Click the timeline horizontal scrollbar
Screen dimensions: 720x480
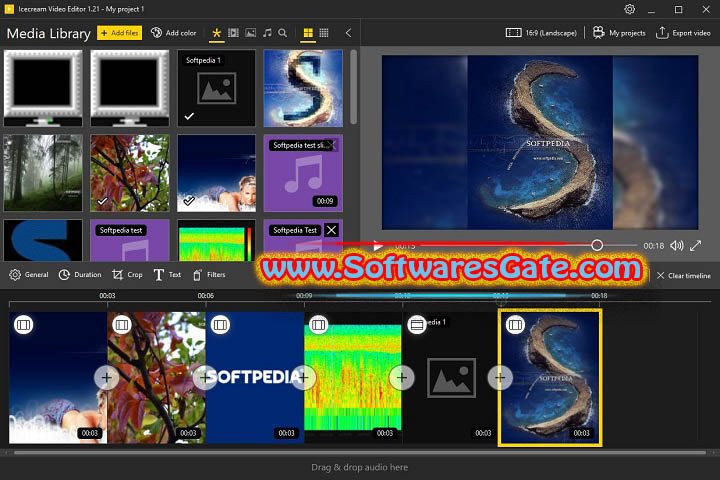tap(360, 452)
